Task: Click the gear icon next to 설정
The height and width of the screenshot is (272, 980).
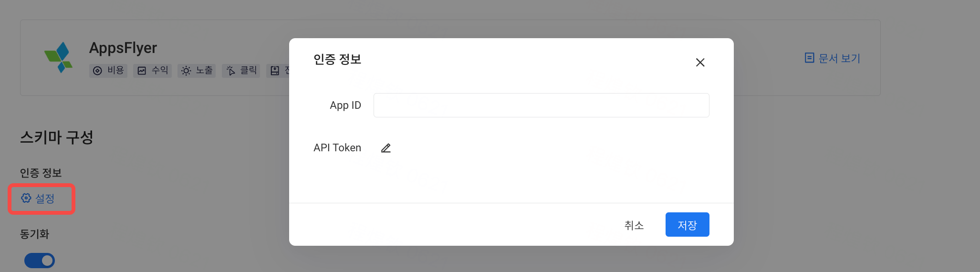Action: pyautogui.click(x=26, y=198)
